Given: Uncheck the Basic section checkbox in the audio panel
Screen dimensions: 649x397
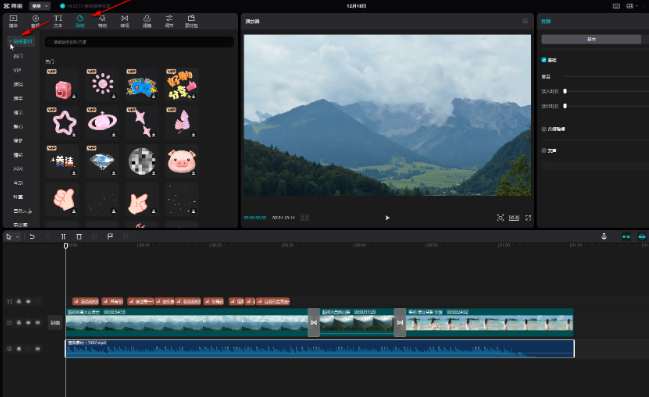Looking at the screenshot, I should 544,60.
